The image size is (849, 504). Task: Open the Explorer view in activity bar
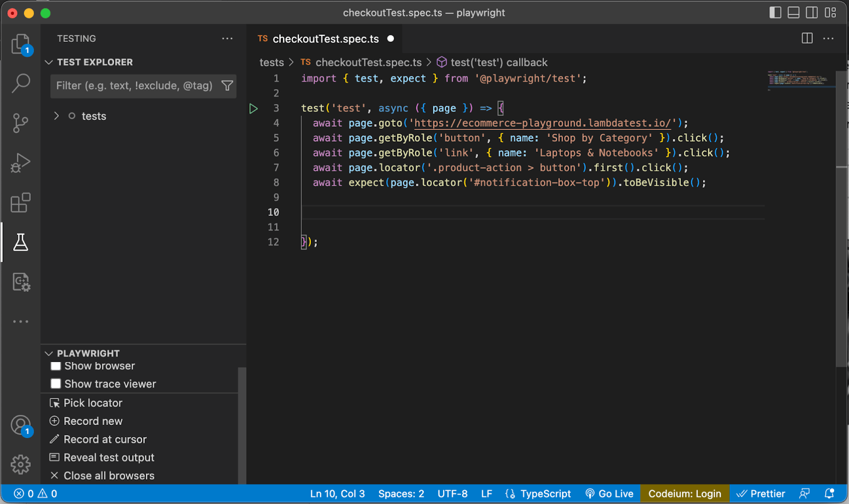point(21,44)
